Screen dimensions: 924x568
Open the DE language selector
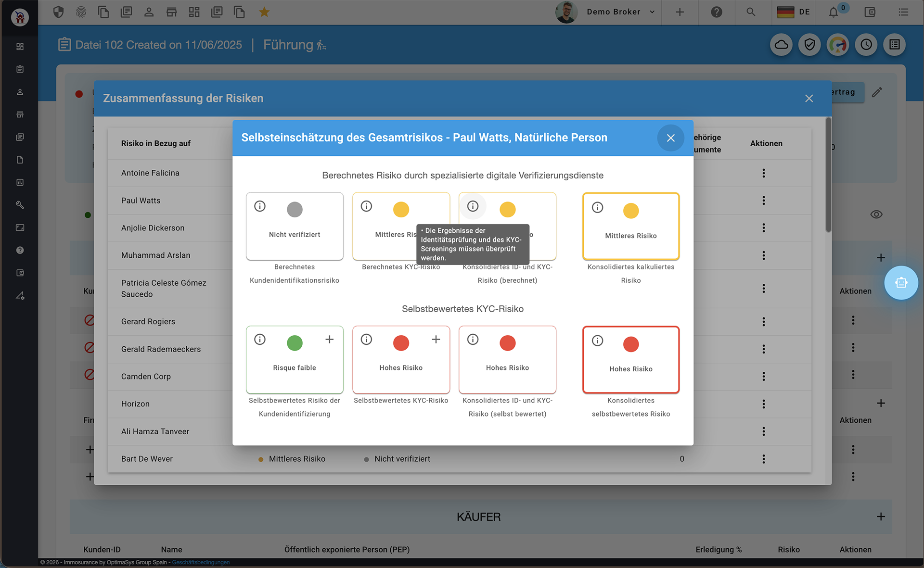[x=794, y=12]
